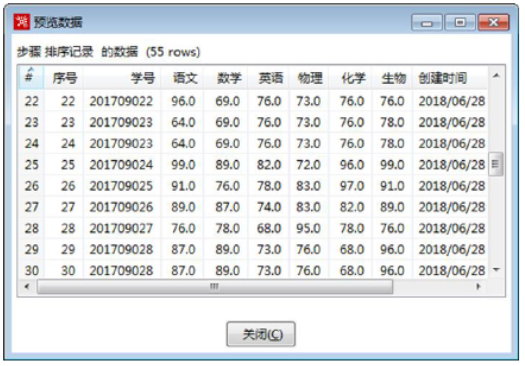Image resolution: width=525 pixels, height=366 pixels.
Task: Select cell 201709022 in 学号 column
Action: (121, 101)
